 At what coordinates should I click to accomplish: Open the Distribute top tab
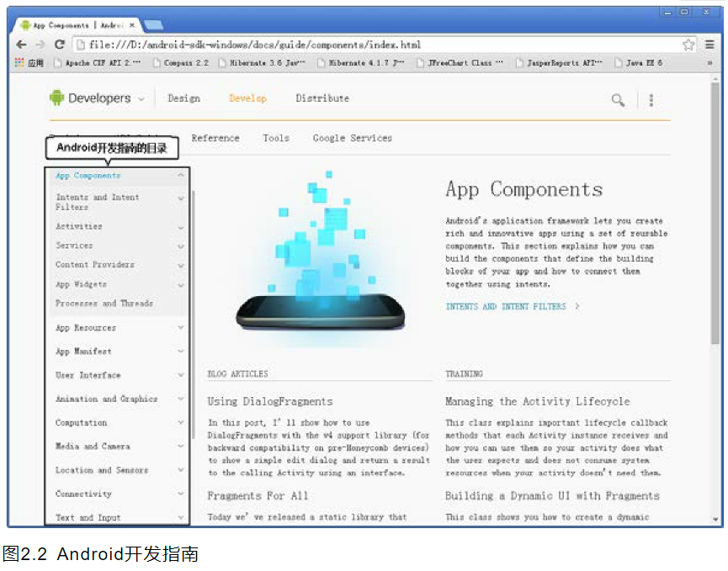coord(322,98)
